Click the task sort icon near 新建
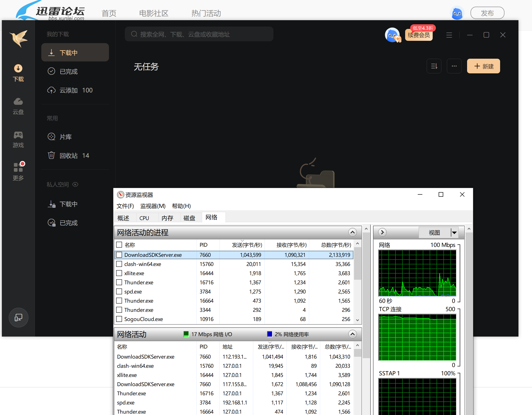The width and height of the screenshot is (532, 415). pos(434,66)
